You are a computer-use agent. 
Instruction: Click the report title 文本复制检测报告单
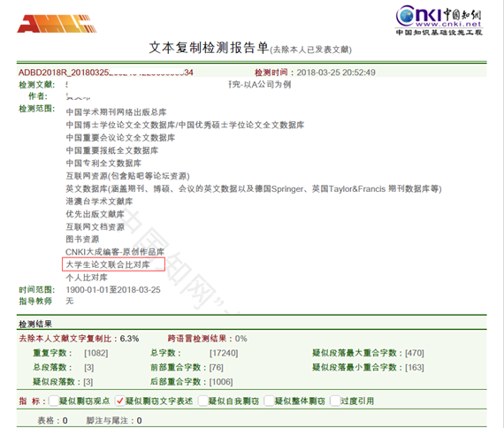click(x=209, y=48)
